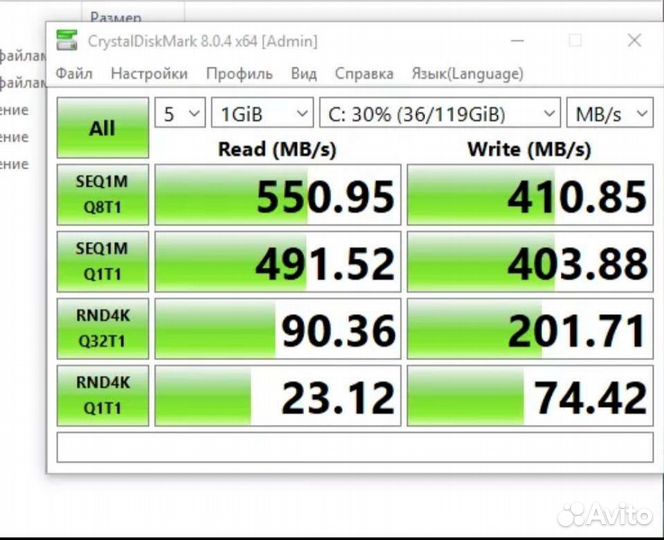Click the 410.85 write result cell

530,194
